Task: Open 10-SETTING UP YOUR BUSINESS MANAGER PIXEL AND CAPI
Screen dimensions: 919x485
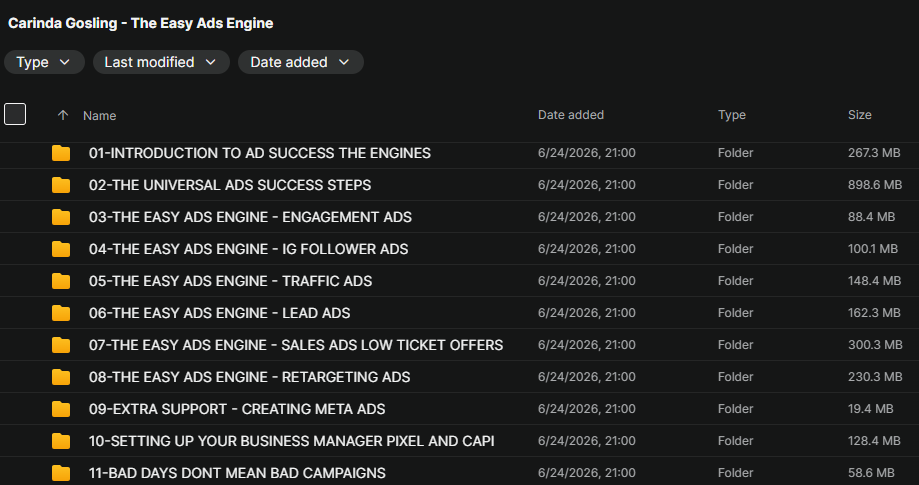Action: (292, 441)
